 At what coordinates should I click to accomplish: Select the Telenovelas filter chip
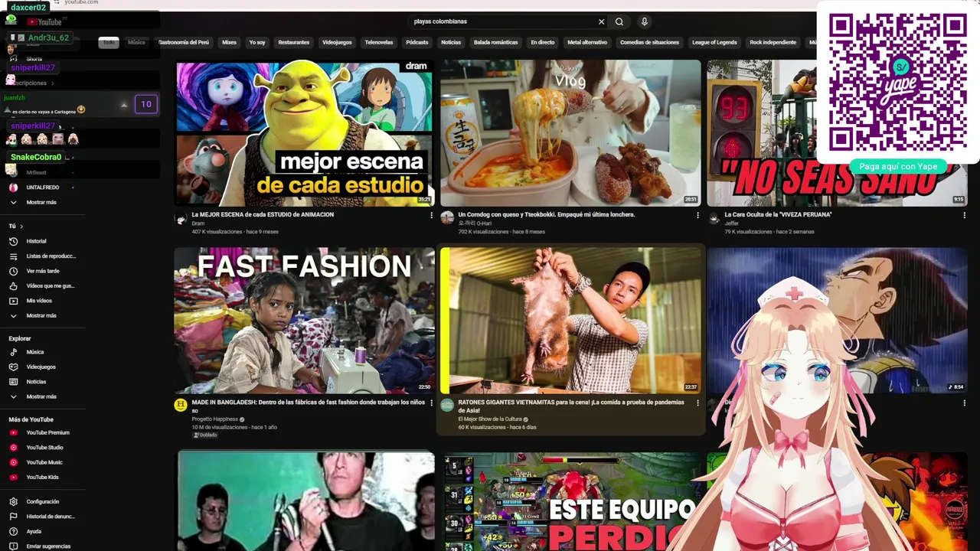pos(379,42)
